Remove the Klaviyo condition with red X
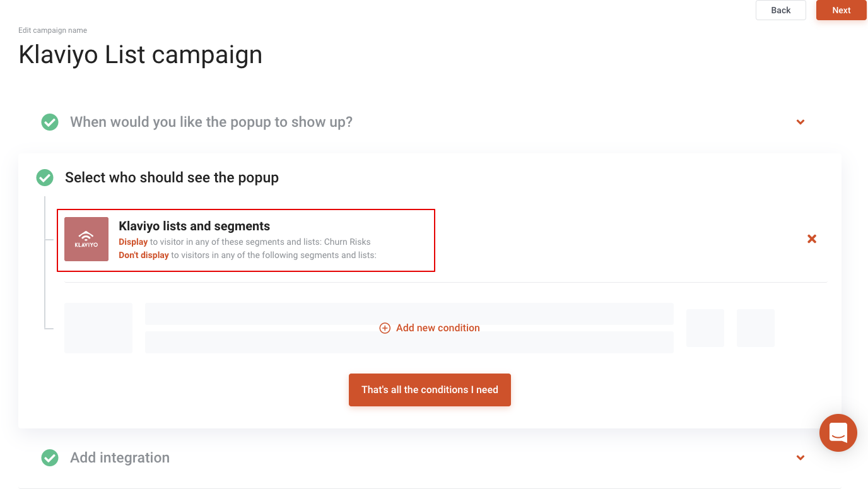The image size is (868, 489). 812,239
